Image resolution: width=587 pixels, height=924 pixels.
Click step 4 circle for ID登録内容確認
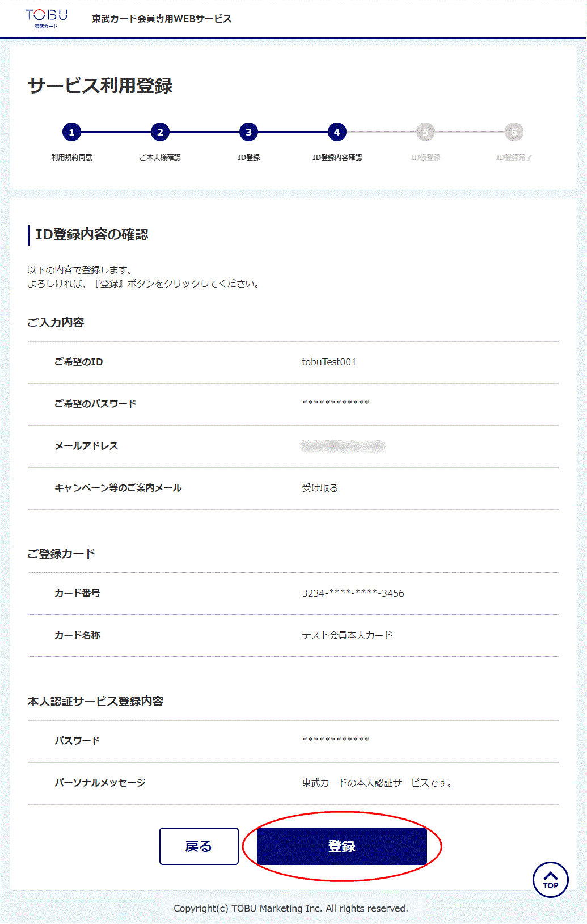tap(337, 132)
